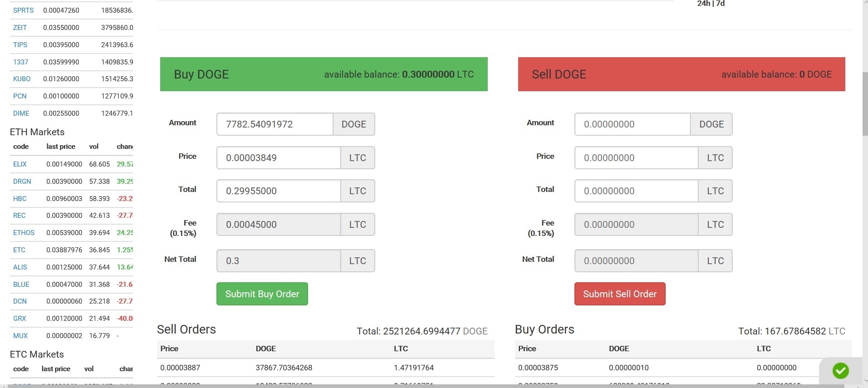Open the ETC ETH market

click(x=19, y=250)
